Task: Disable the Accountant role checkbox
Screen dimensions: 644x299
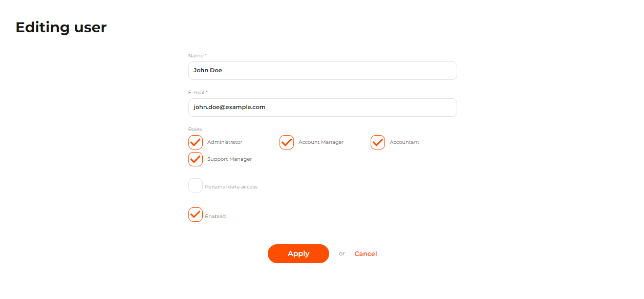Action: pyautogui.click(x=378, y=142)
